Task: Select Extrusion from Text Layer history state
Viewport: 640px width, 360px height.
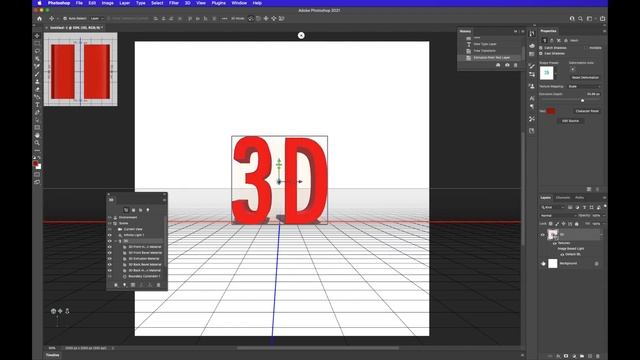Action: pyautogui.click(x=491, y=58)
